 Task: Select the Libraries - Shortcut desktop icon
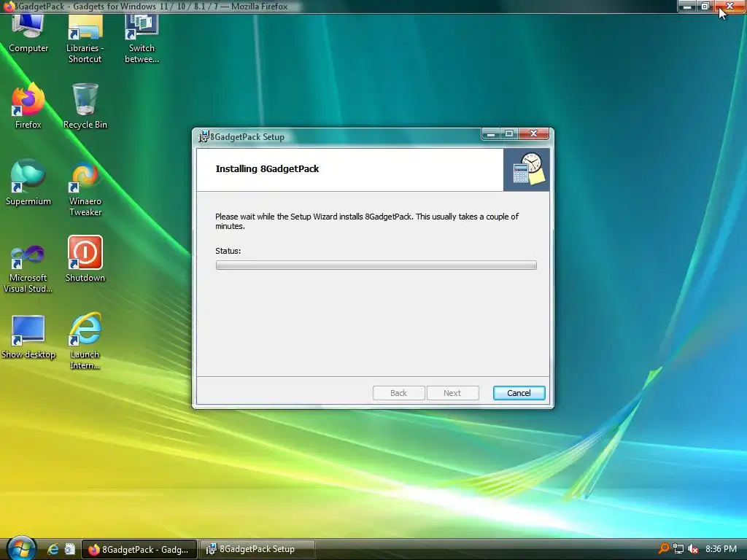[85, 39]
